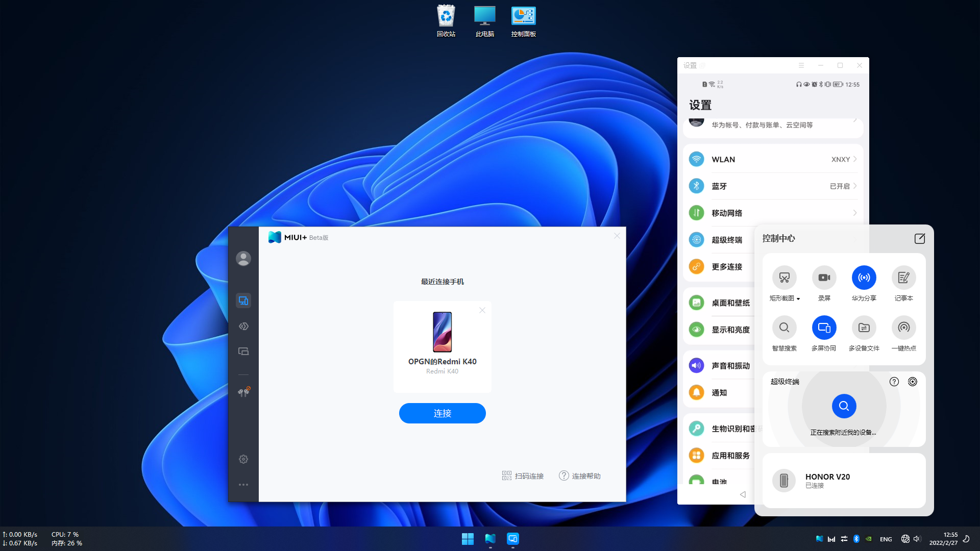The image size is (980, 551).
Task: Select the OPGN的Redmi K40 phone thumbnail
Action: (443, 332)
